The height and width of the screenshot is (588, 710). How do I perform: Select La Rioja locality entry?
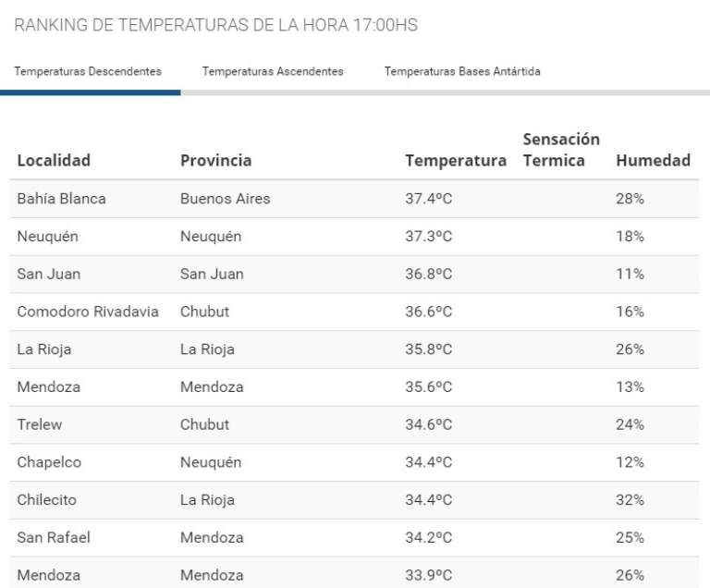click(x=43, y=349)
